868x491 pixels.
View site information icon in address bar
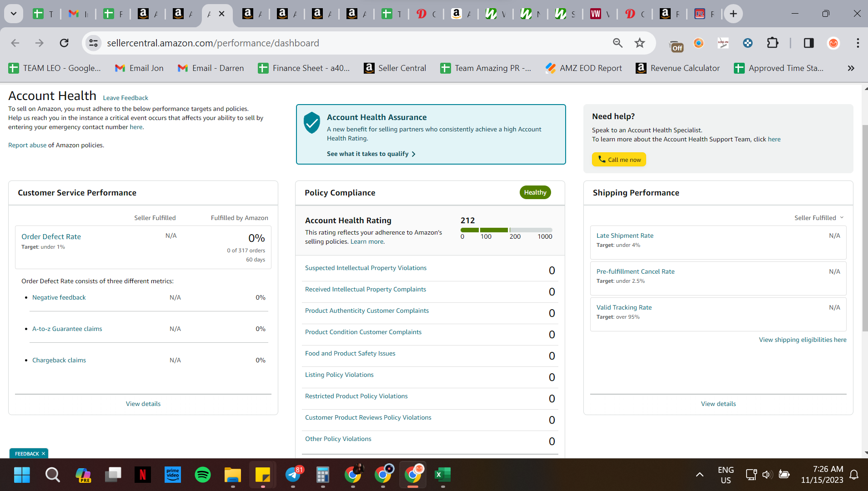[93, 43]
